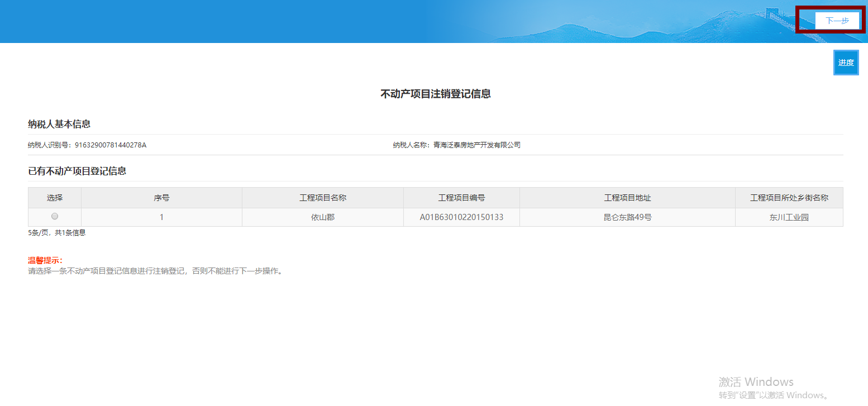Image resolution: width=868 pixels, height=406 pixels.
Task: Click the 5条/页，共1条信息 pagination text
Action: pyautogui.click(x=57, y=233)
